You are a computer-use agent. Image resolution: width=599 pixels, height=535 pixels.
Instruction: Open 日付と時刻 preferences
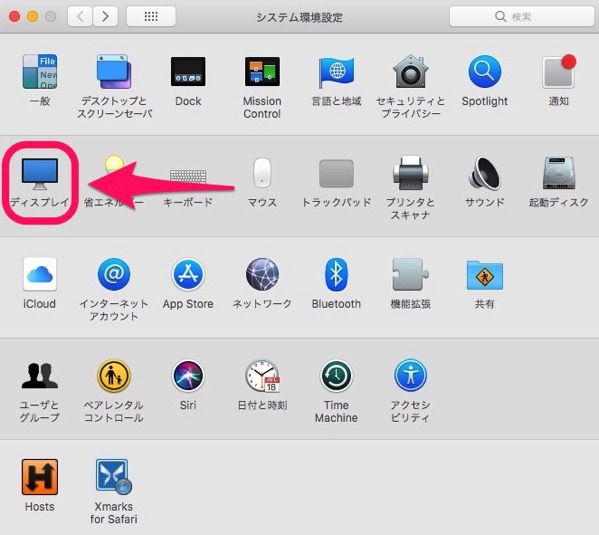(x=262, y=376)
